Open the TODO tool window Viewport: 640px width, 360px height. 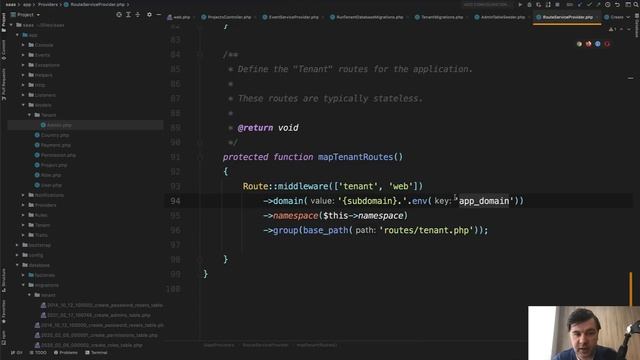[38, 353]
